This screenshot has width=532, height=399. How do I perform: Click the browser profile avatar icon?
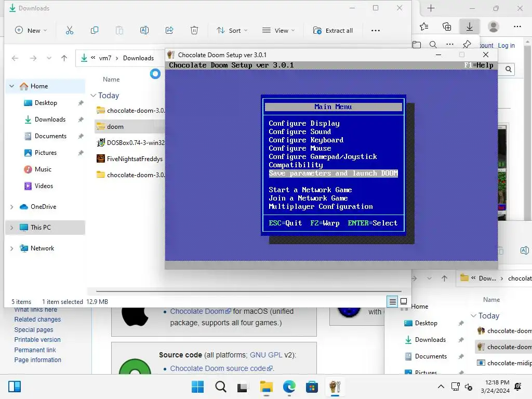click(x=494, y=26)
